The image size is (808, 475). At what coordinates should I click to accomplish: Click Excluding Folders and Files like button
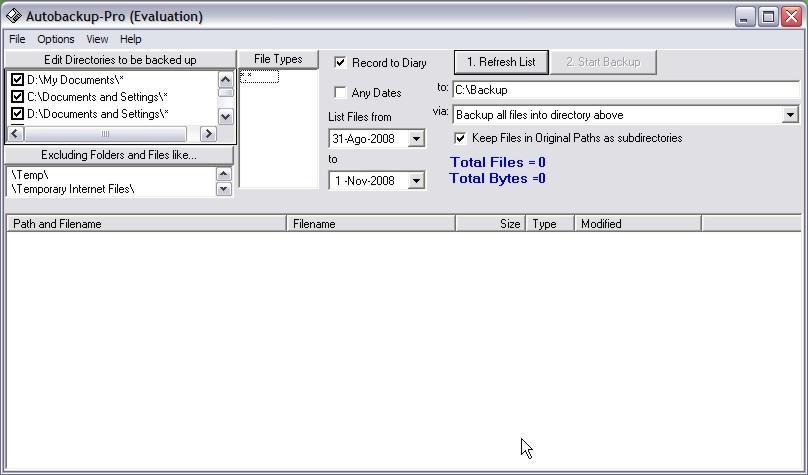point(119,155)
